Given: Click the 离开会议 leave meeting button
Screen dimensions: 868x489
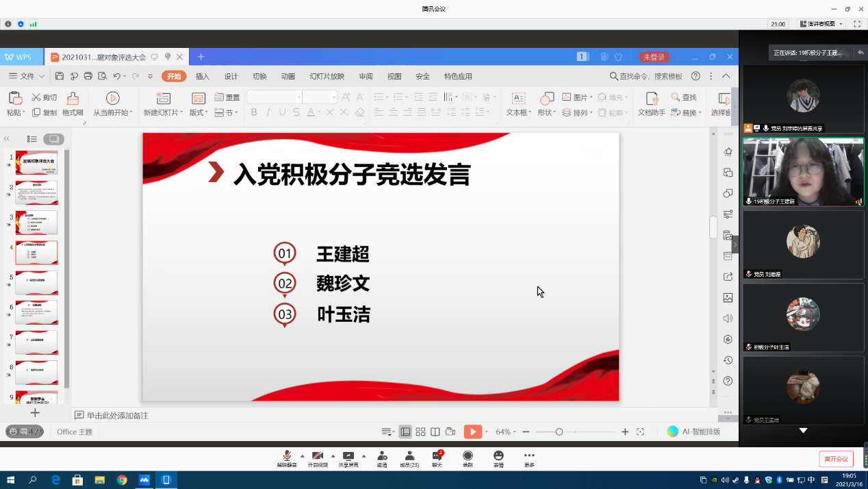Looking at the screenshot, I should (836, 459).
